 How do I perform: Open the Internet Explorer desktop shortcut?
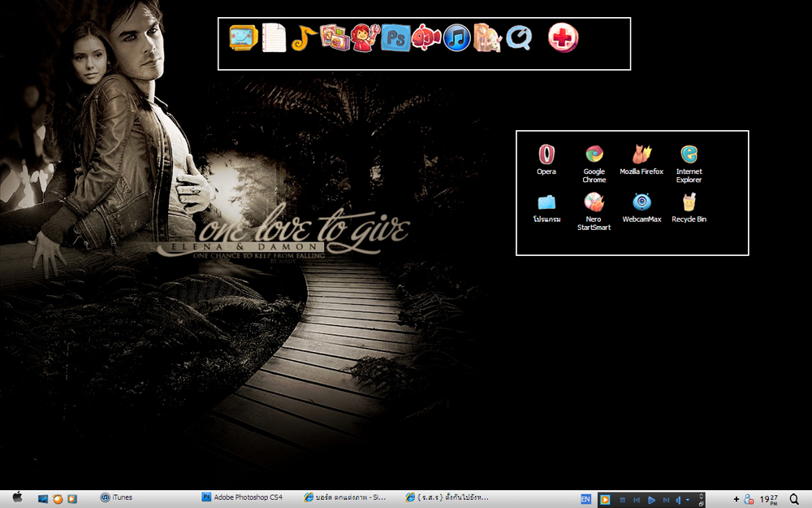click(689, 163)
